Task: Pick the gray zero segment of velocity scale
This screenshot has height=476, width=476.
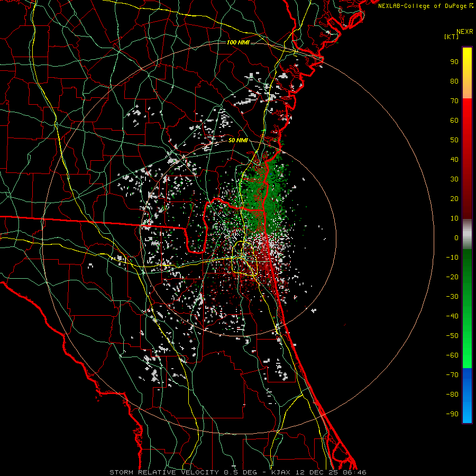Action: pyautogui.click(x=467, y=234)
